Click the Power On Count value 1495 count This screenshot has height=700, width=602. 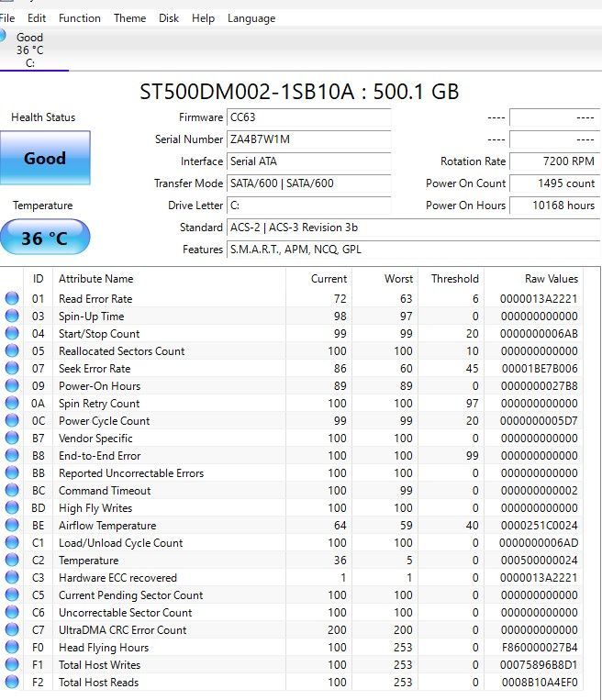[x=554, y=183]
